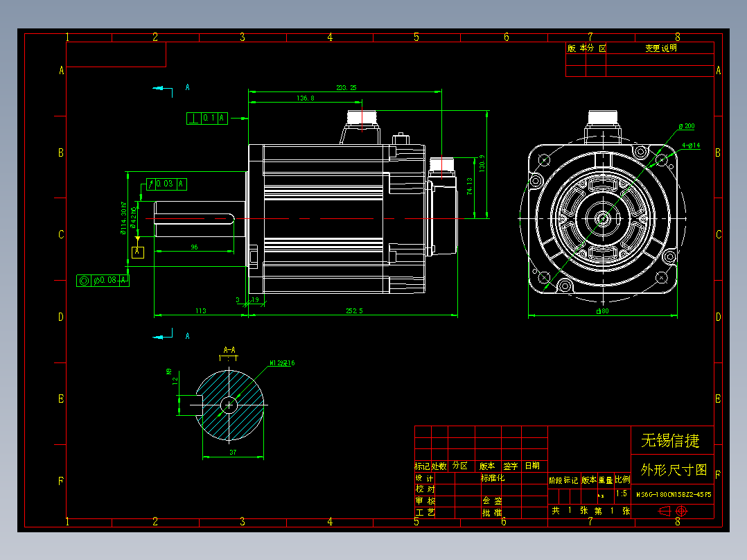This screenshot has height=560, width=747.
Task: Click the 标记 column header
Action: [422, 466]
